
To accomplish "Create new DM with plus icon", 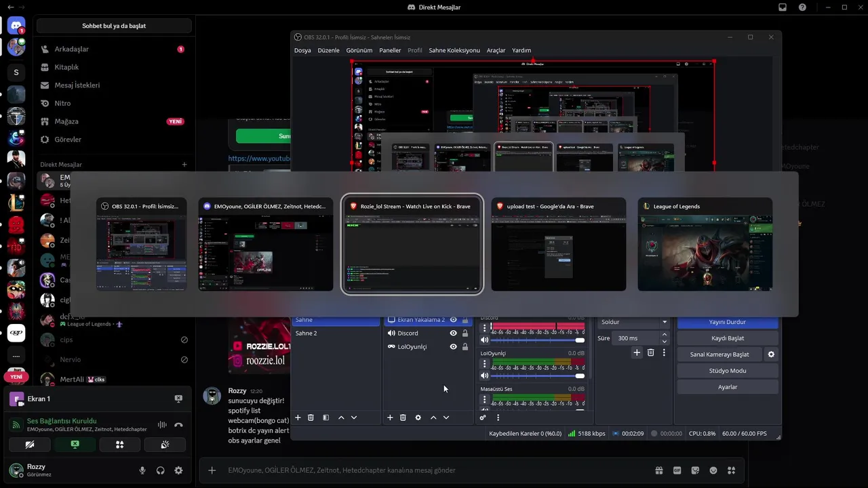I will [x=184, y=165].
